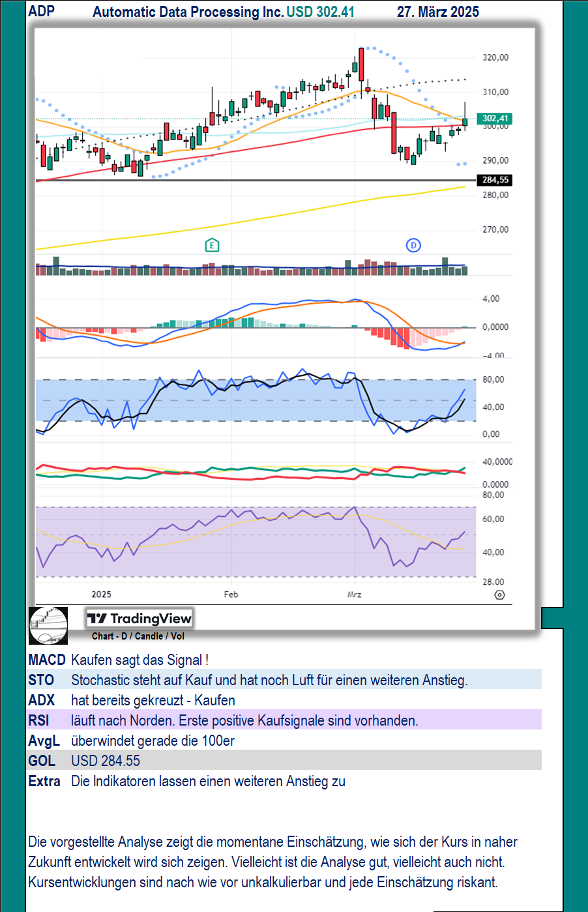Click the Stochastic steht auf Kauf comment
The height and width of the screenshot is (912, 588).
[269, 680]
